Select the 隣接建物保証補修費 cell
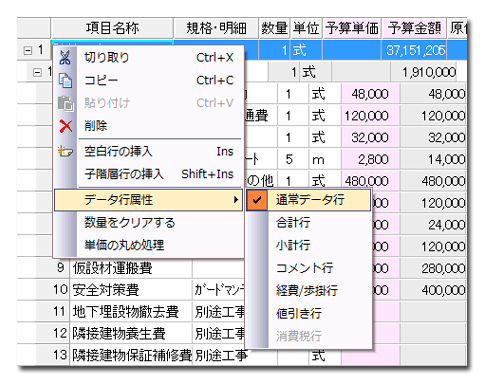This screenshot has height=383, width=484. (131, 355)
